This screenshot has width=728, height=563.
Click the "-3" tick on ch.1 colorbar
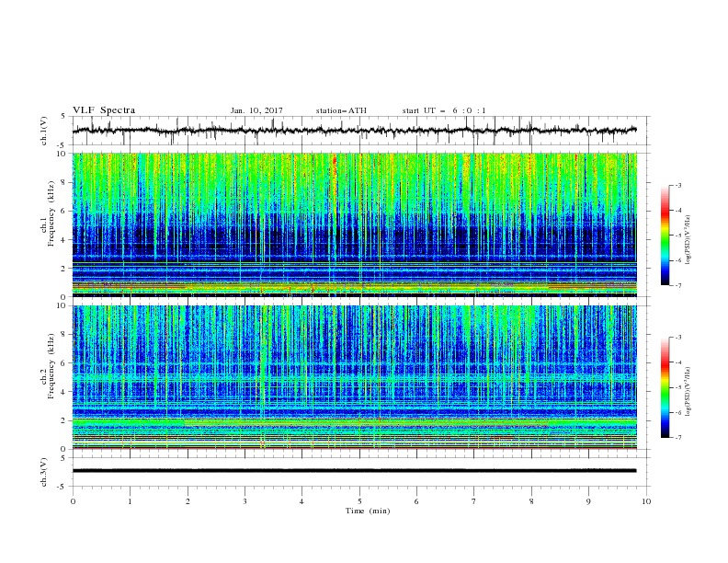(x=678, y=185)
